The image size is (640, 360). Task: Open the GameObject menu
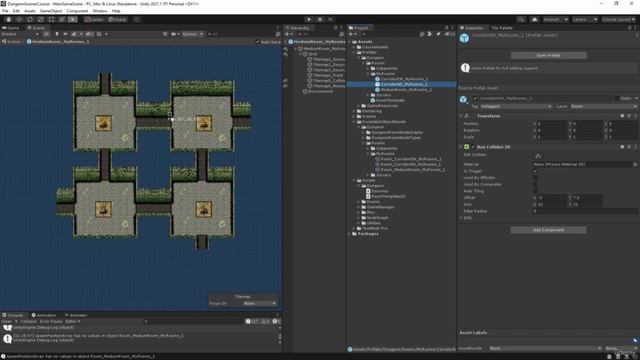pos(51,11)
